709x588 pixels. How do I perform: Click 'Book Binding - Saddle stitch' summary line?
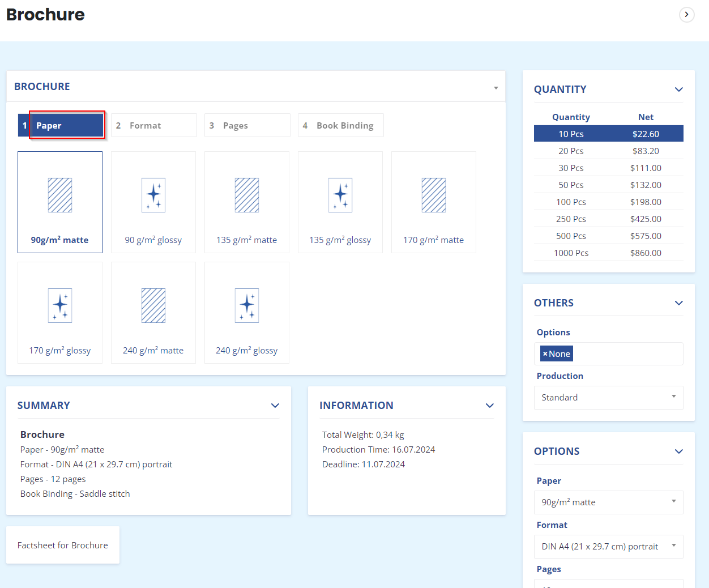point(75,494)
